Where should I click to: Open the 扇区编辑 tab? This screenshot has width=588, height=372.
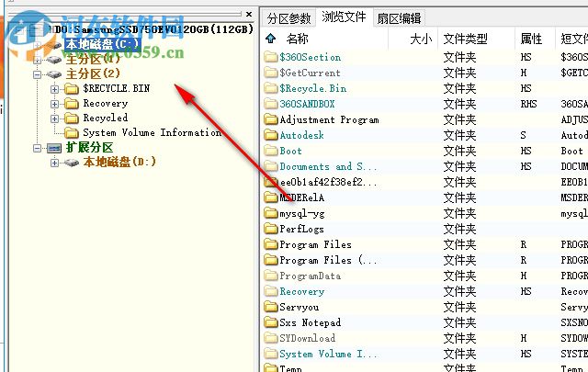(x=399, y=18)
